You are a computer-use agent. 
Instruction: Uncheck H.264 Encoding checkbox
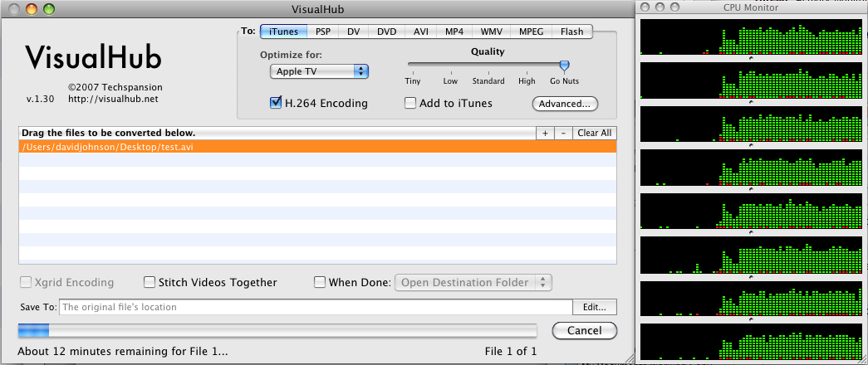(x=276, y=103)
